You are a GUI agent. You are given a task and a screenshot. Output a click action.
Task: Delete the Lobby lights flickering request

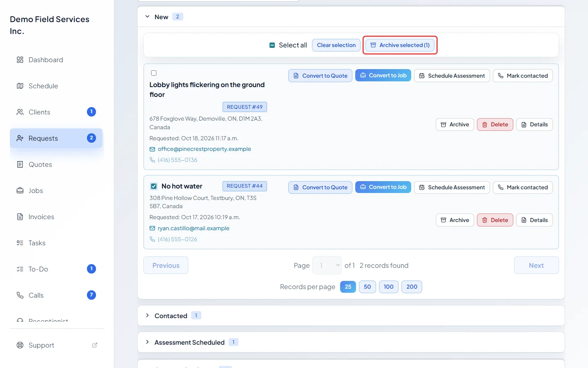coord(495,125)
